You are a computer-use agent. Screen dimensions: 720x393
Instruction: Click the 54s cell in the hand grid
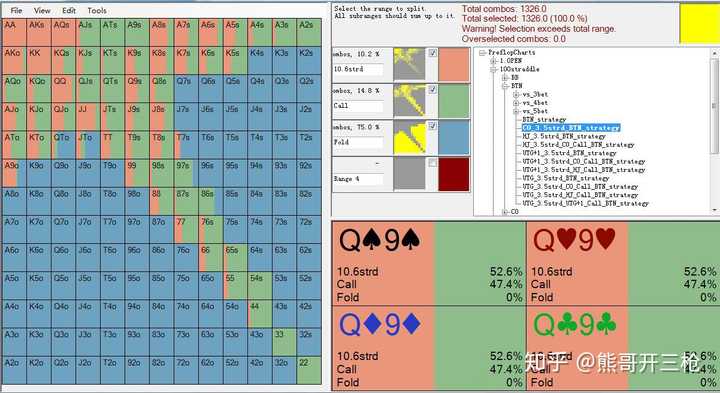(x=260, y=285)
